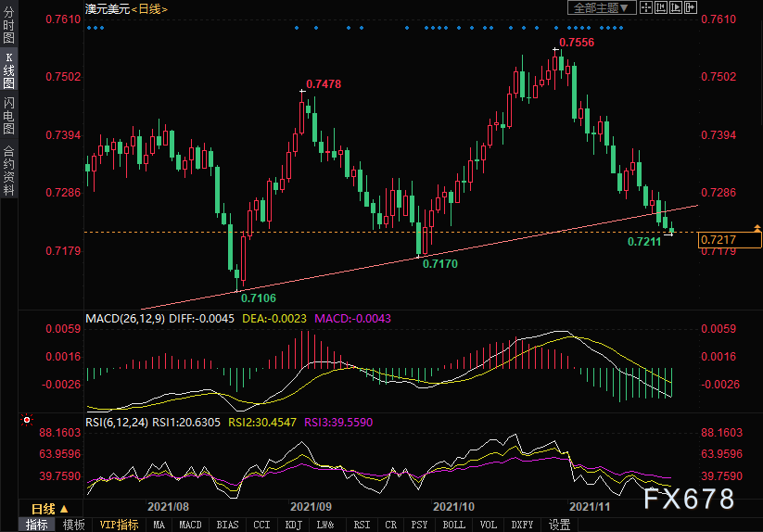Click the VIP指标 button
The height and width of the screenshot is (532, 763).
(120, 525)
